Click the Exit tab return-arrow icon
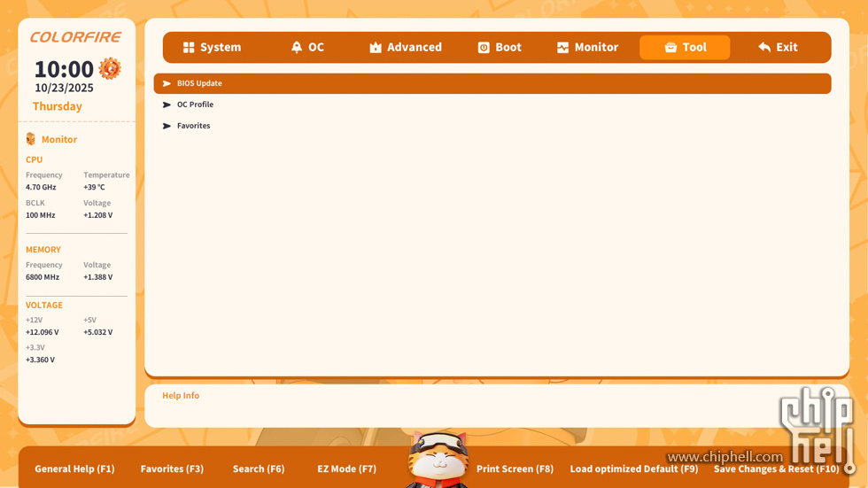 [x=764, y=47]
